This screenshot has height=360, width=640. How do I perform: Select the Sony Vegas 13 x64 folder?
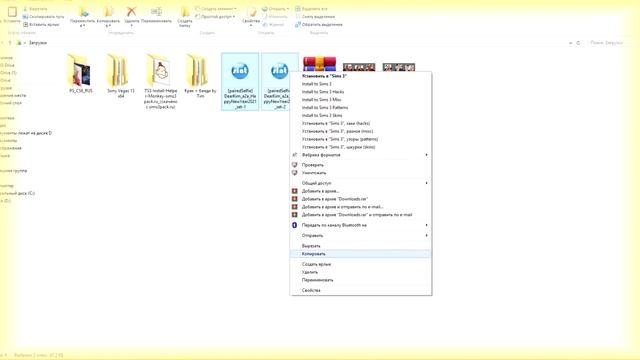click(120, 76)
